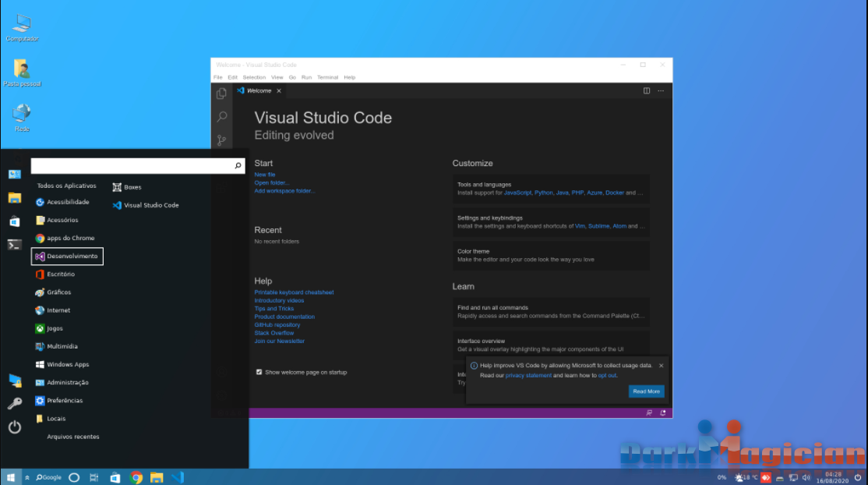Open the Terminal menu
This screenshot has height=485, width=868.
coord(328,78)
